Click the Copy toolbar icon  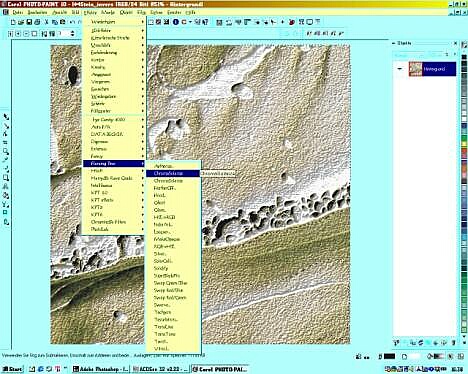pos(55,22)
